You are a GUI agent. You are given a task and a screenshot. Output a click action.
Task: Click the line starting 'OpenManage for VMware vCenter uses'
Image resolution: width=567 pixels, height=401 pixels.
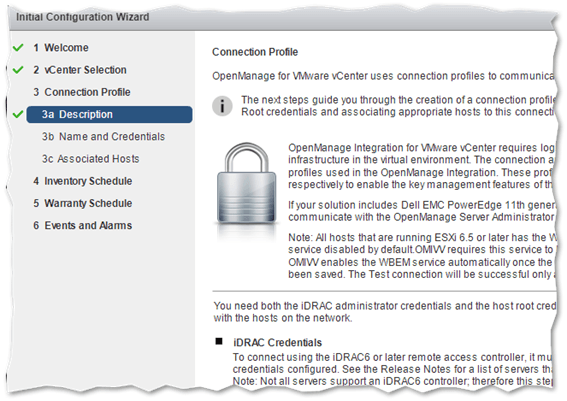tap(383, 76)
